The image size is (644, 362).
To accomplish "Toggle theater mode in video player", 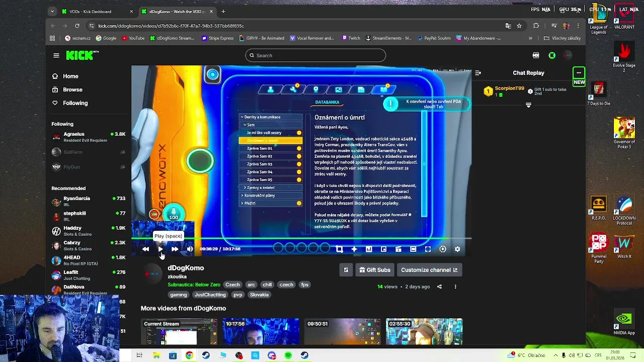I will [x=413, y=249].
